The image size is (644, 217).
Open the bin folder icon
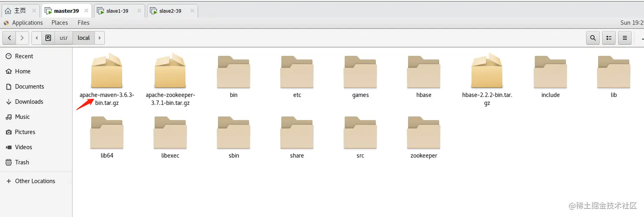click(x=233, y=72)
